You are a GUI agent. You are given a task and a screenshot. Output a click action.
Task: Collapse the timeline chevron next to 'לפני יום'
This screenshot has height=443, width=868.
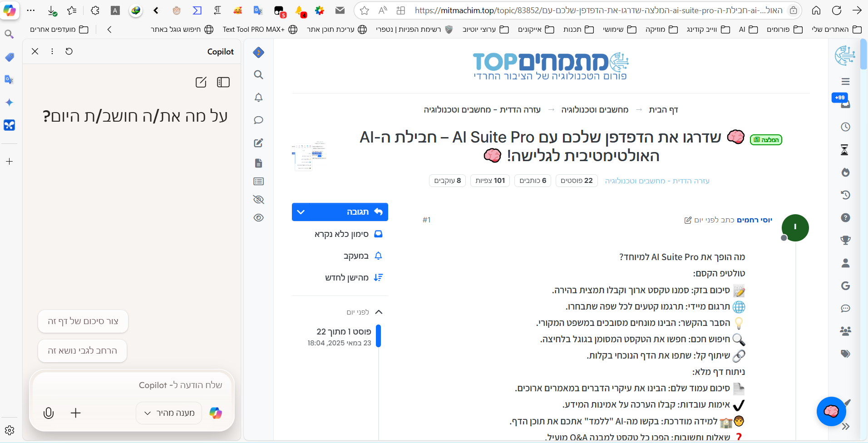click(379, 312)
